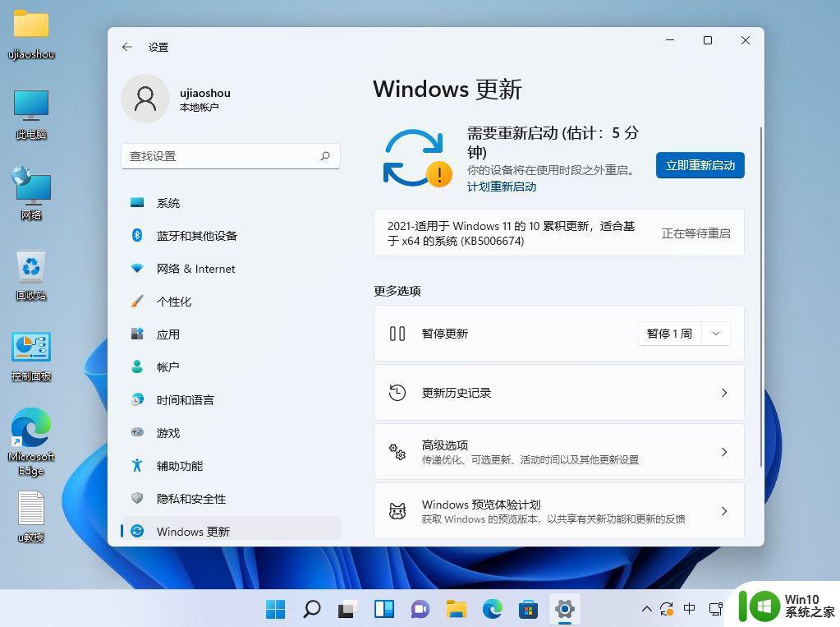Select 个性化 in the sidebar
The height and width of the screenshot is (627, 840).
[x=231, y=301]
